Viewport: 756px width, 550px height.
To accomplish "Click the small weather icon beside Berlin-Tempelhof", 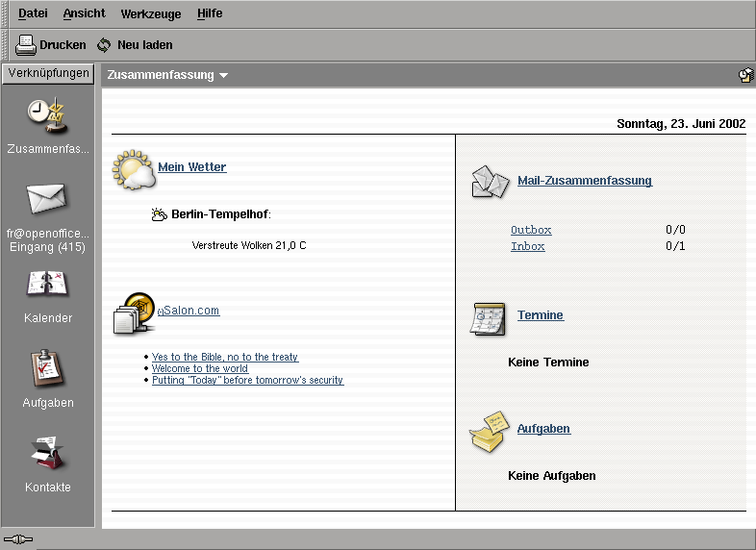I will coord(159,214).
